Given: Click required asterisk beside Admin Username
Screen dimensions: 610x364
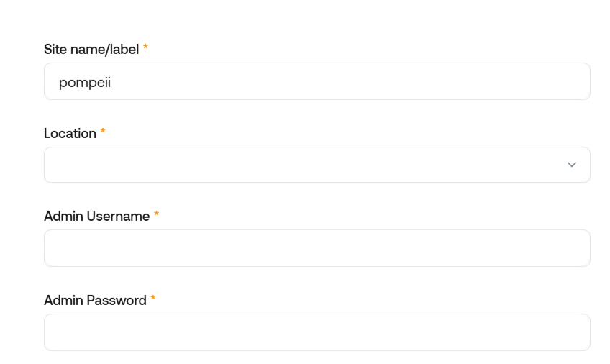Looking at the screenshot, I should point(156,215).
